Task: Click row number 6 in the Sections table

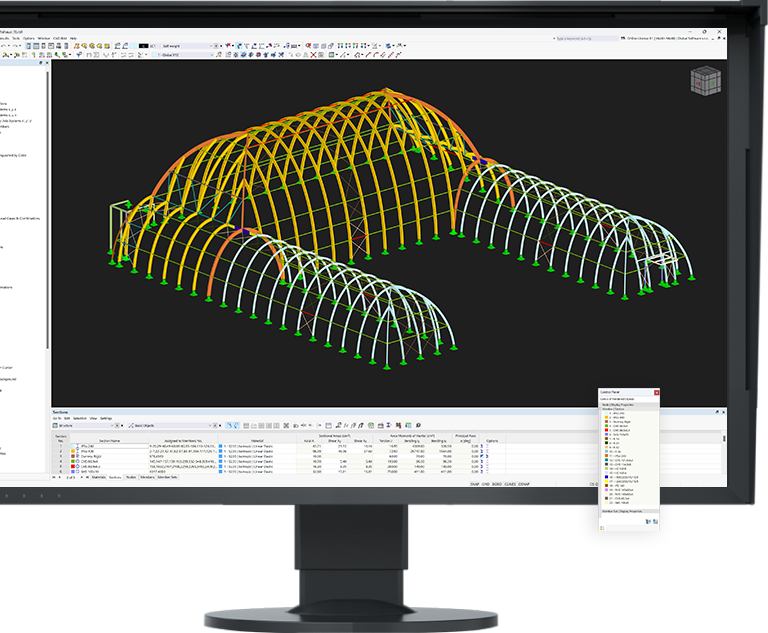Action: 61,471
